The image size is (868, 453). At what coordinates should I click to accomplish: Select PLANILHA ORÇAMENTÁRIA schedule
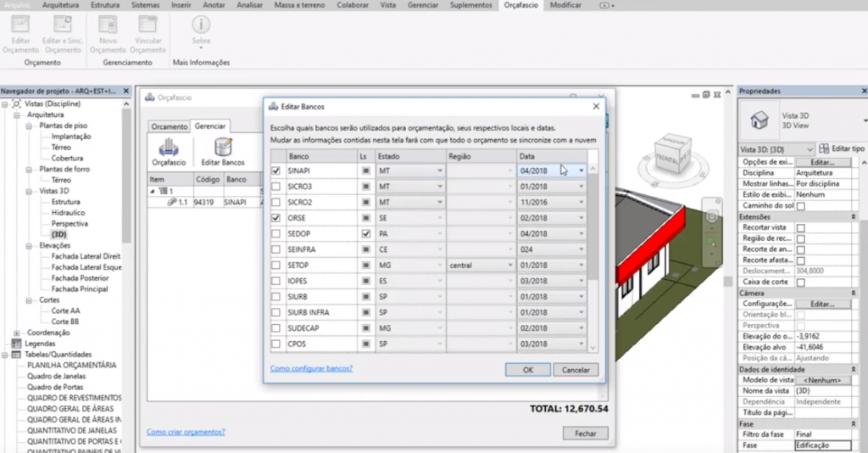pyautogui.click(x=72, y=366)
